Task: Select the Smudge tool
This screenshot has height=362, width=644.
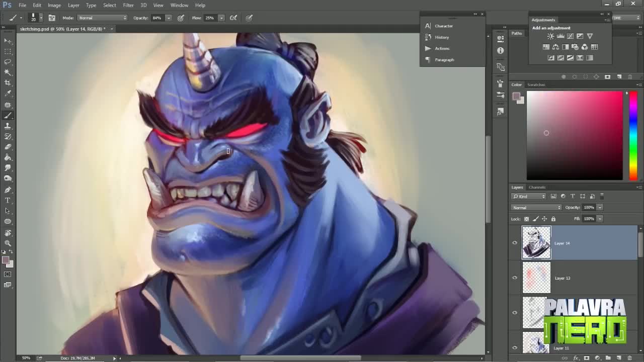Action: point(8,168)
